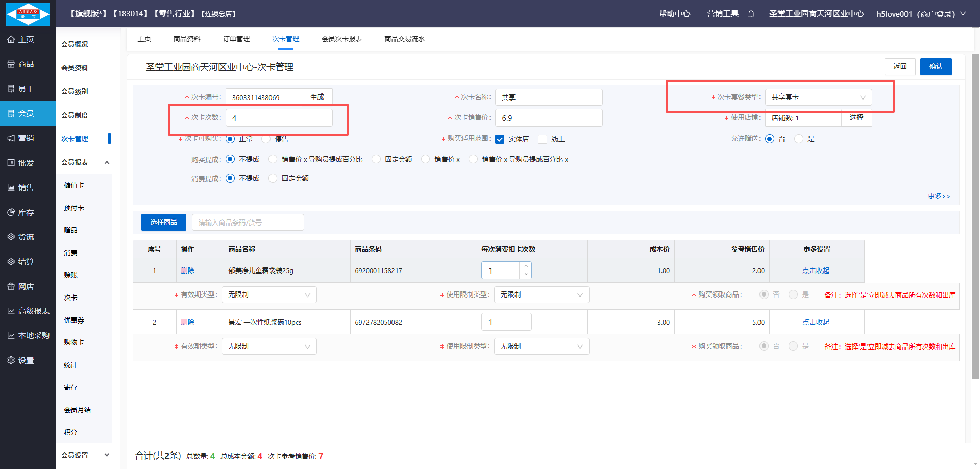Open the 员工 (staff) sidebar icon
Viewport: 980px width, 469px height.
pos(11,89)
